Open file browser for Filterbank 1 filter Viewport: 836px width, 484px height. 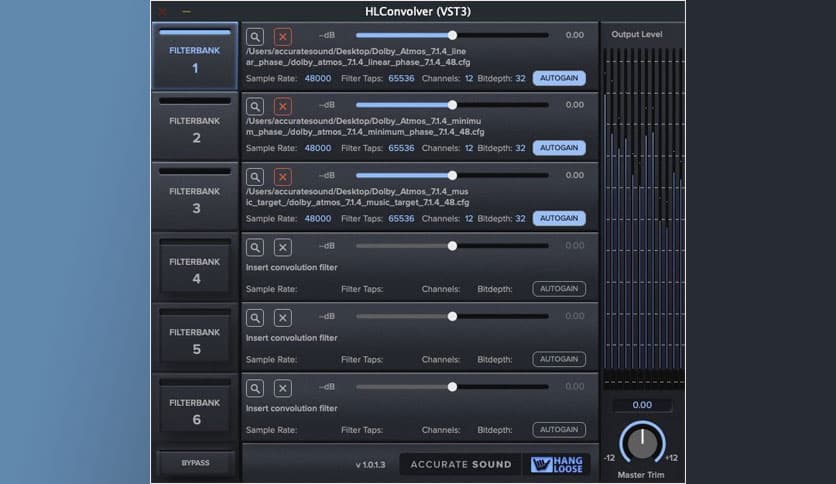(255, 37)
